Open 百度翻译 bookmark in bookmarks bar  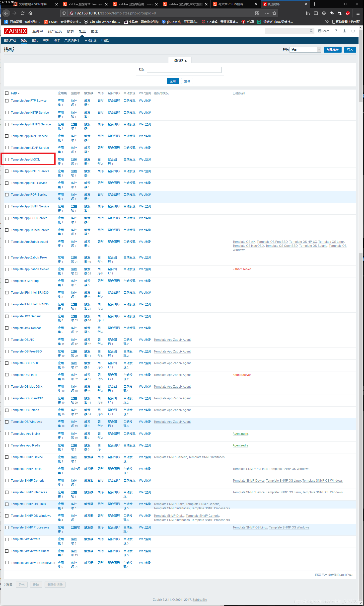pos(22,22)
